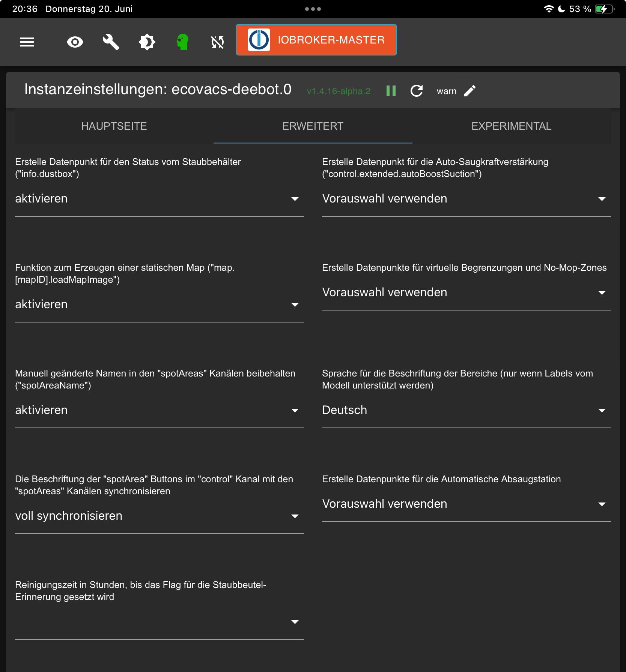This screenshot has width=626, height=672.
Task: Switch to the ERWEITERT tab
Action: tap(313, 126)
